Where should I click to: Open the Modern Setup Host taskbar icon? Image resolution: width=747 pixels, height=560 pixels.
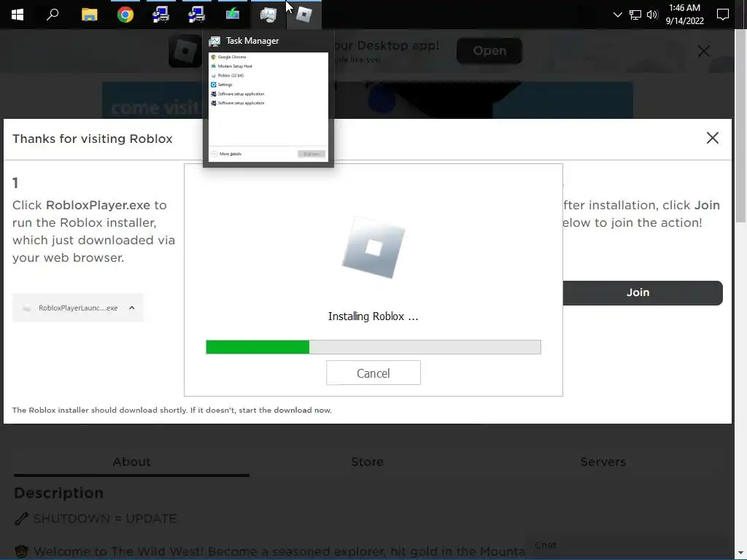pyautogui.click(x=233, y=15)
